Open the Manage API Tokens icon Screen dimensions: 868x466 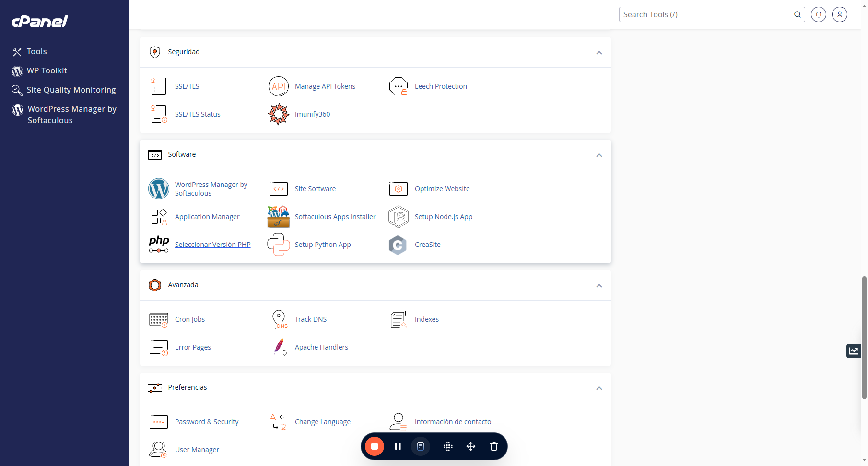pos(279,86)
